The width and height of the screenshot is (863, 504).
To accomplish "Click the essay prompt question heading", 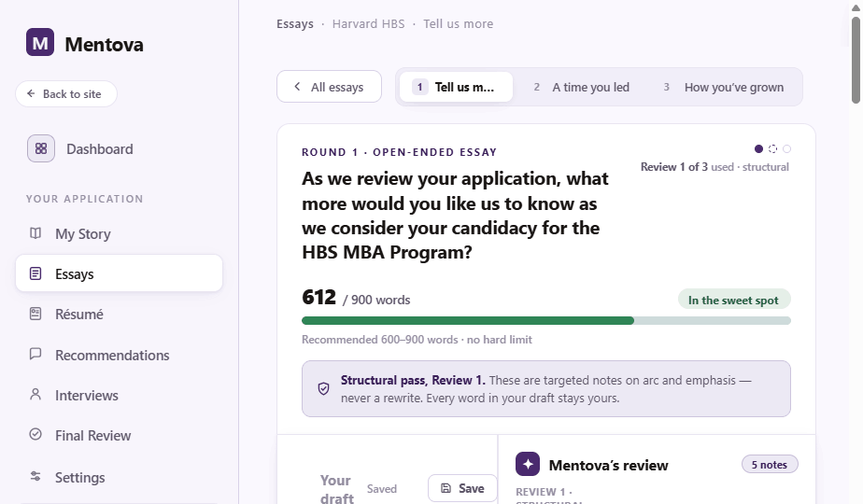I will coord(455,216).
